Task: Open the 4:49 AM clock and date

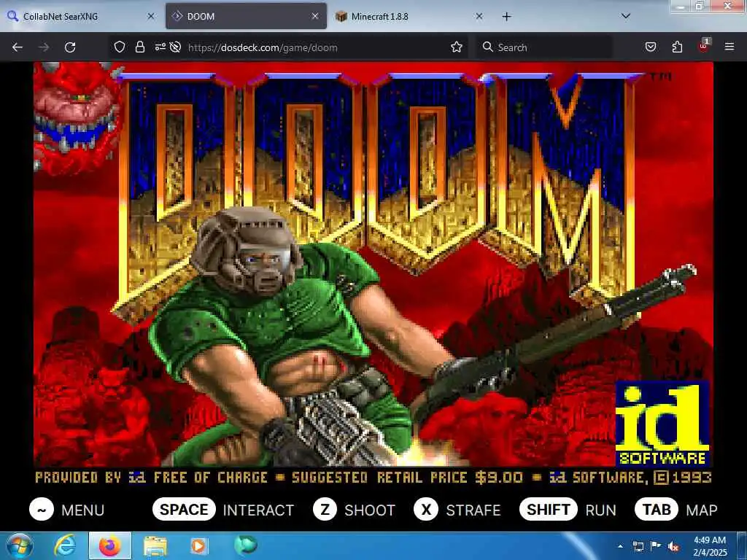Action: click(710, 546)
